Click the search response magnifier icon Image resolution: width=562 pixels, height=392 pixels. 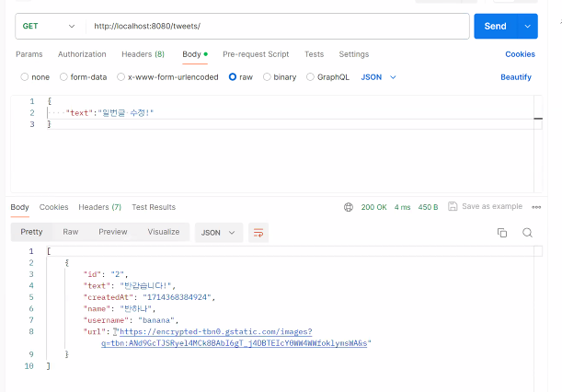[x=527, y=233]
